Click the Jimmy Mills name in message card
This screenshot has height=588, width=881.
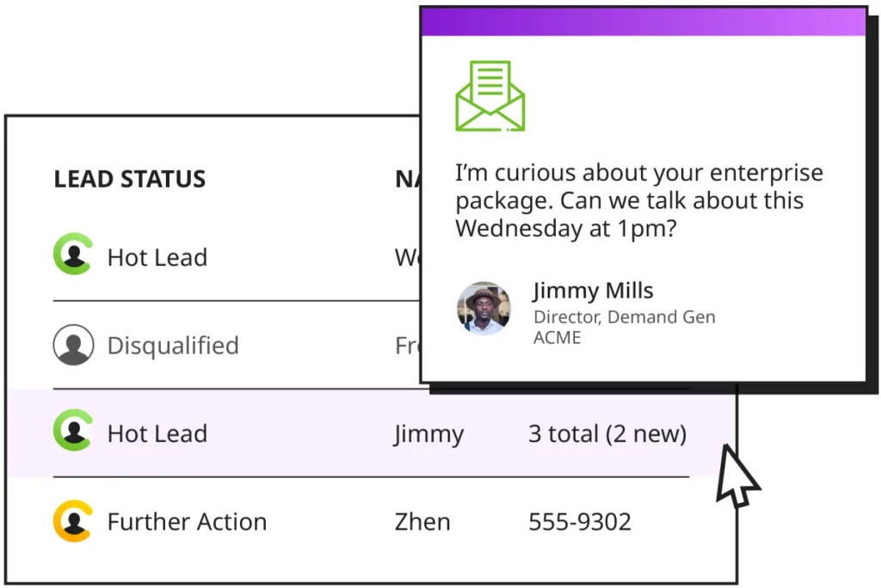pos(594,291)
